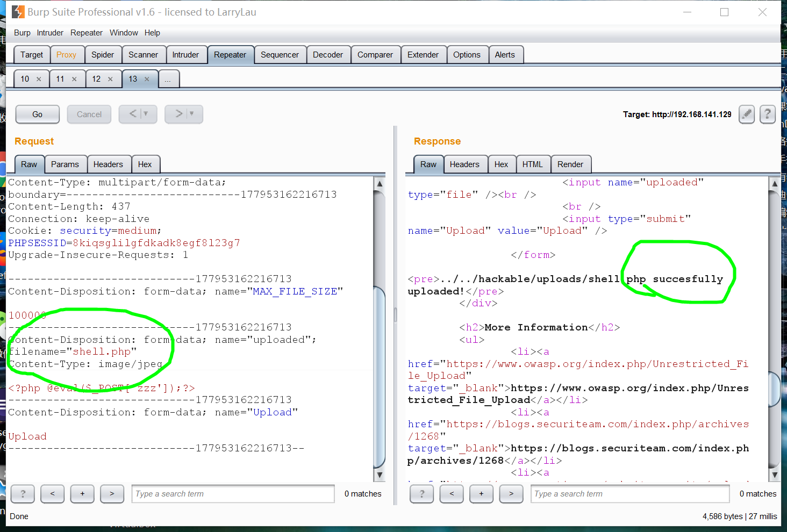The height and width of the screenshot is (532, 787).
Task: Click the Burp Suite logo icon
Action: (x=18, y=12)
